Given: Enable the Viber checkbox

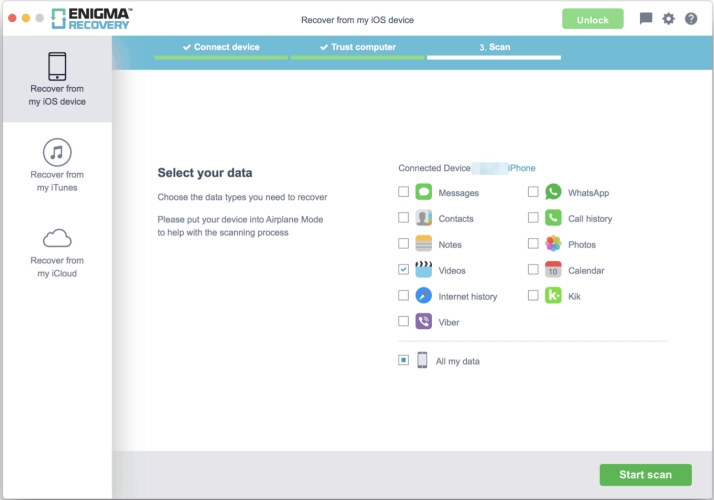Looking at the screenshot, I should pyautogui.click(x=403, y=321).
